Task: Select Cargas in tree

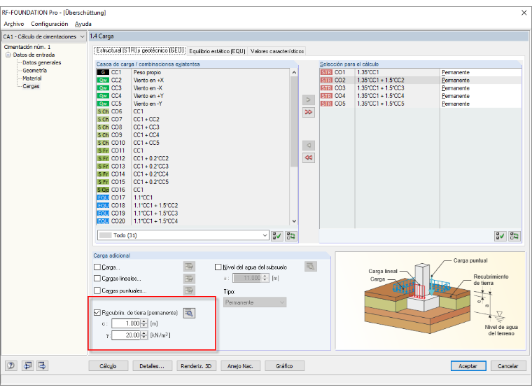Action: click(x=31, y=86)
